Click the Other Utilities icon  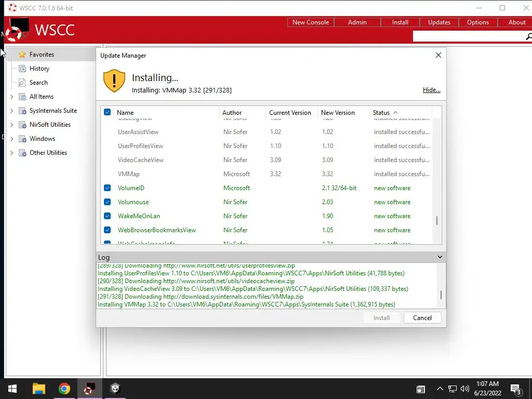[x=22, y=153]
